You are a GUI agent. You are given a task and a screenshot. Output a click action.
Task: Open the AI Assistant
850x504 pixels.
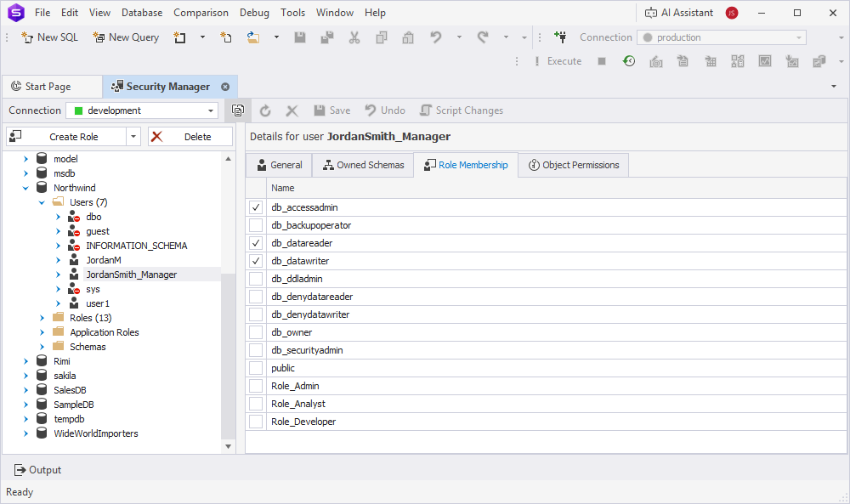(682, 12)
